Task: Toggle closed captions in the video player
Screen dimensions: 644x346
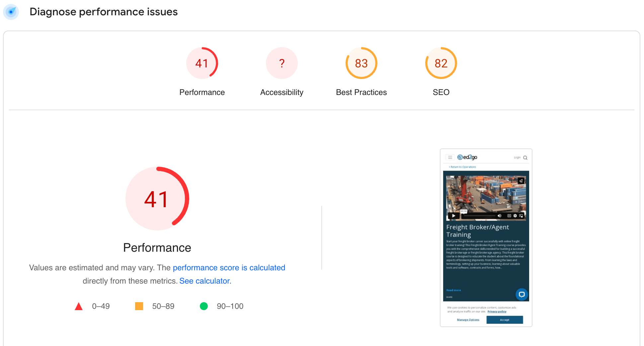Action: point(509,216)
